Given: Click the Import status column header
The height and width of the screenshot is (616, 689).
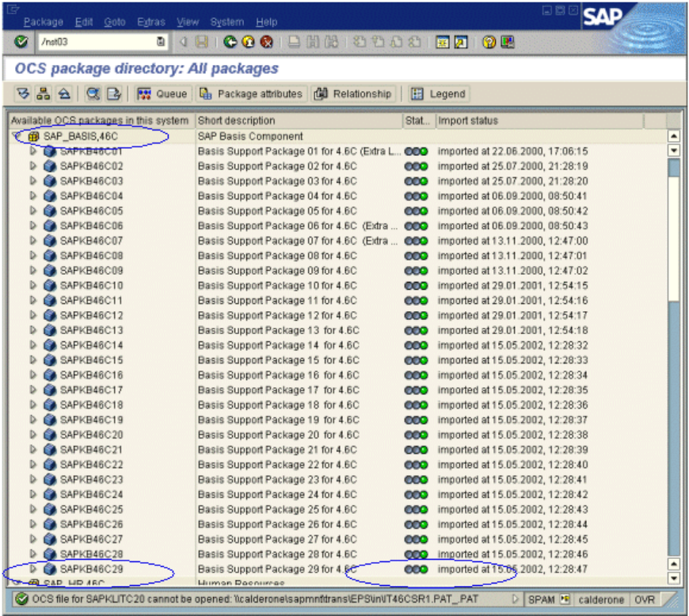Looking at the screenshot, I should 539,120.
